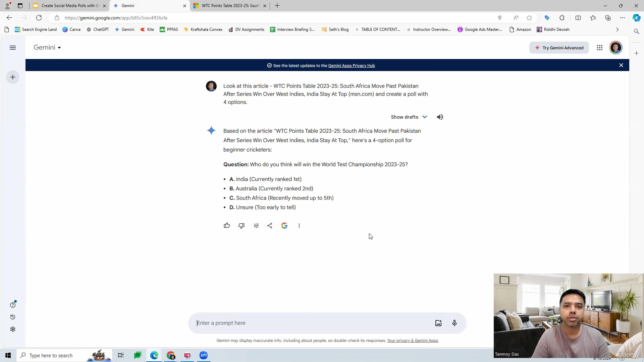The image size is (644, 362).
Task: Open Task View on taskbar
Action: (x=121, y=355)
